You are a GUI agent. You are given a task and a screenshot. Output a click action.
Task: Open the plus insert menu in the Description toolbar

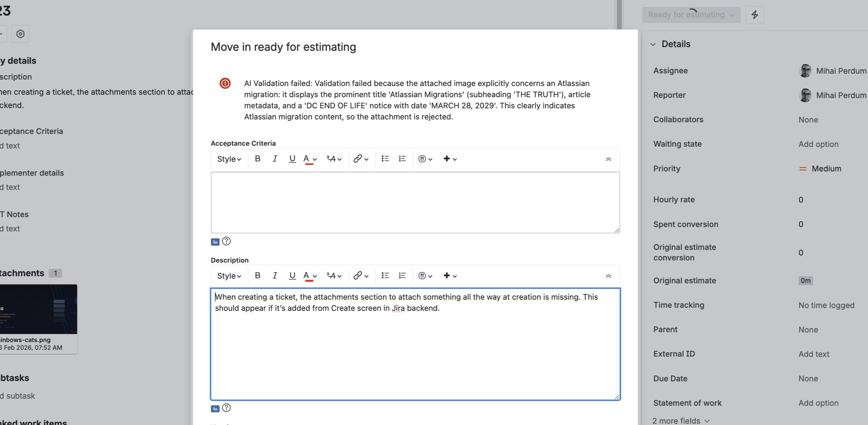point(450,275)
